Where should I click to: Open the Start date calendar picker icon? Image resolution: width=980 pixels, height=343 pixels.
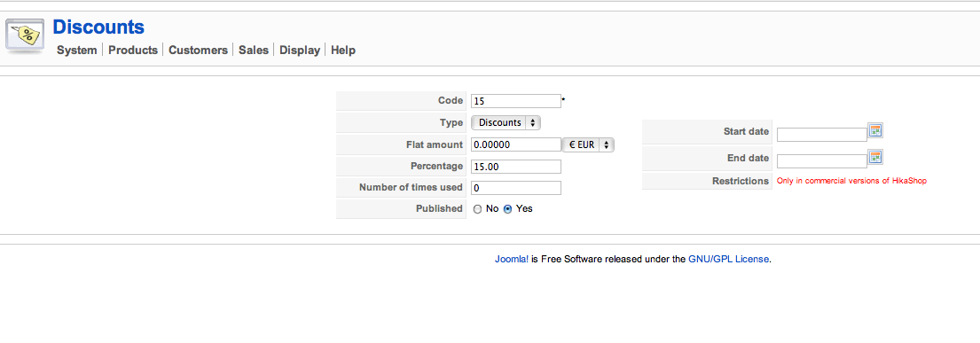pyautogui.click(x=875, y=130)
